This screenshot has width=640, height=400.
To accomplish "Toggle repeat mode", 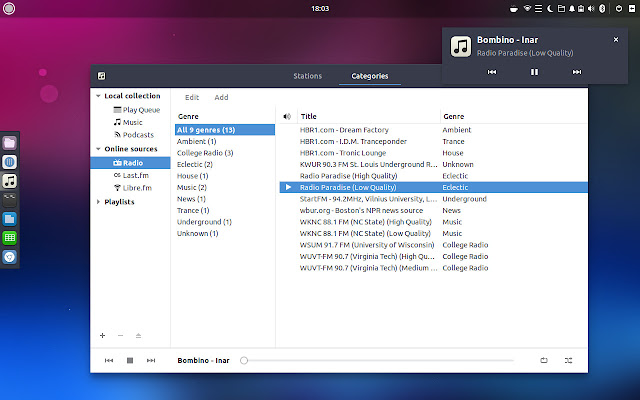I will (x=544, y=360).
